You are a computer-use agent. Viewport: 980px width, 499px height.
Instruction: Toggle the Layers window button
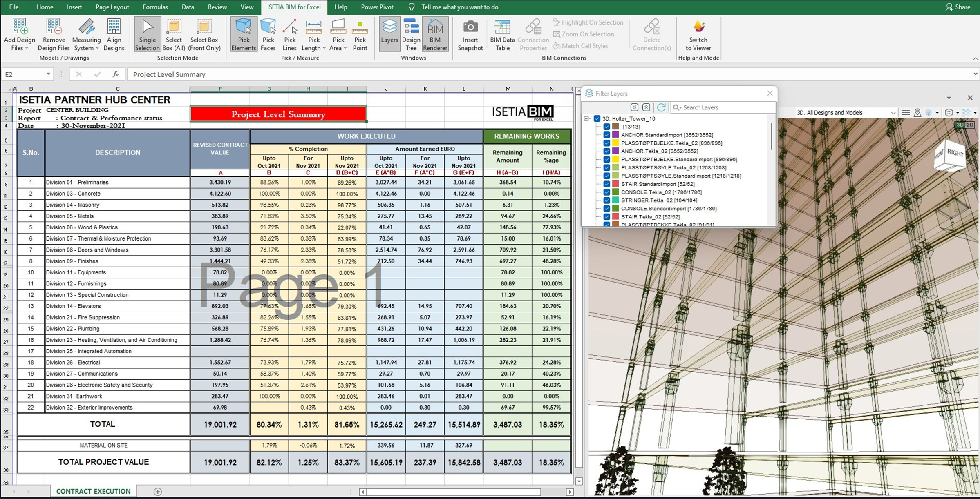[389, 35]
